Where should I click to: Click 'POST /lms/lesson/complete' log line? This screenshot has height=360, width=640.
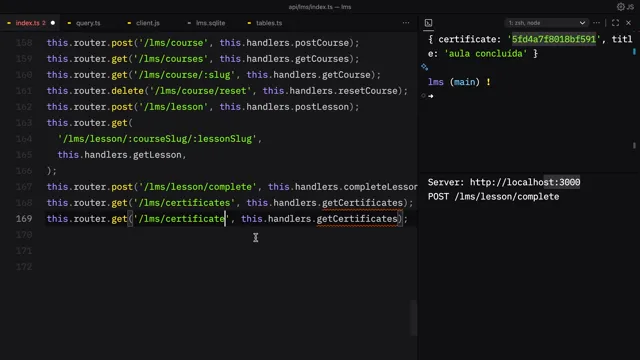[493, 197]
